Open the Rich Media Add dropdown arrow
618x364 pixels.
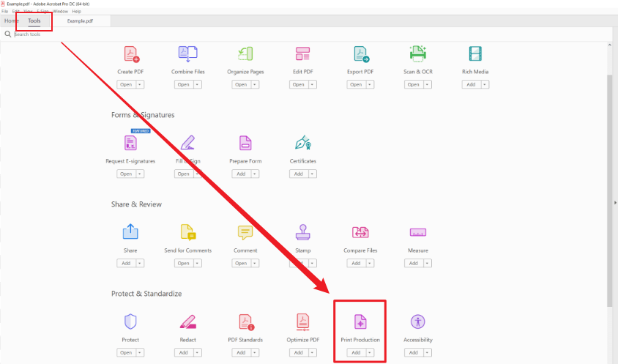[x=485, y=84]
